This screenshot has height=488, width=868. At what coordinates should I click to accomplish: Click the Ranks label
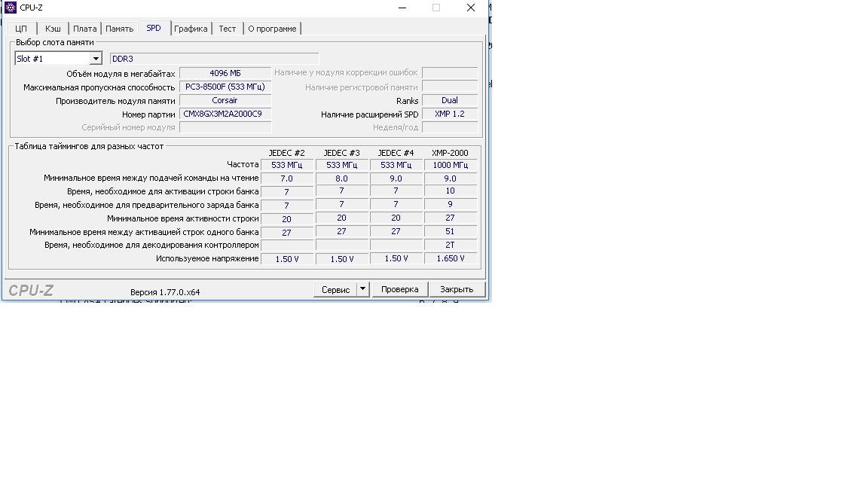pos(408,101)
